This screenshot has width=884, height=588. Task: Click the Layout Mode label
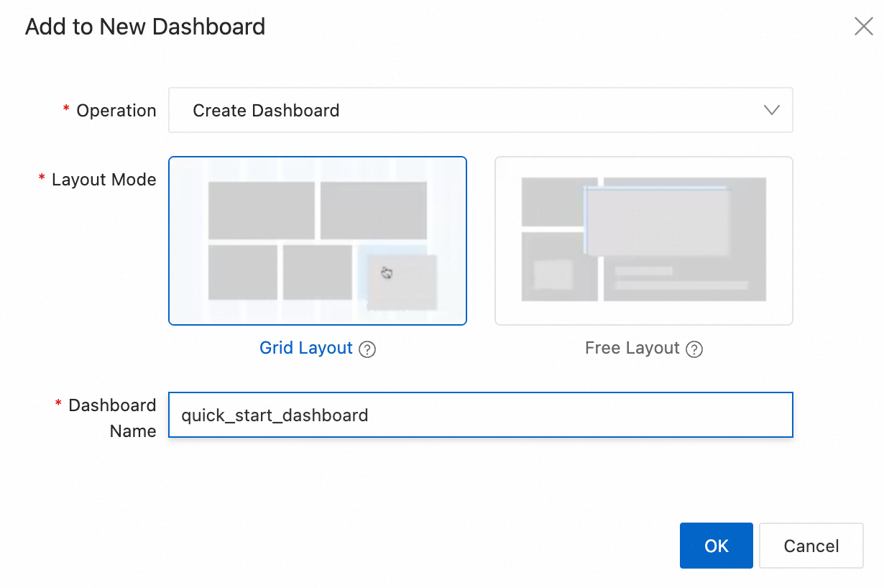[x=103, y=180]
